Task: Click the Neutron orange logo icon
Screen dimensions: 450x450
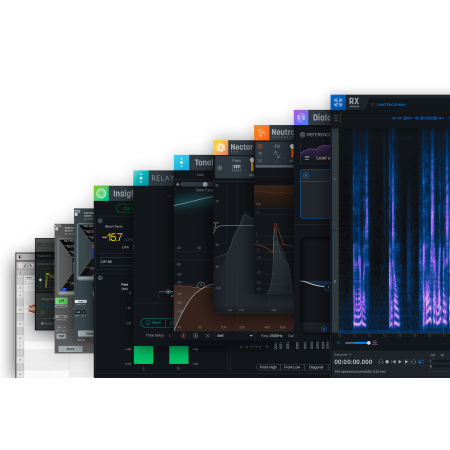Action: click(262, 132)
